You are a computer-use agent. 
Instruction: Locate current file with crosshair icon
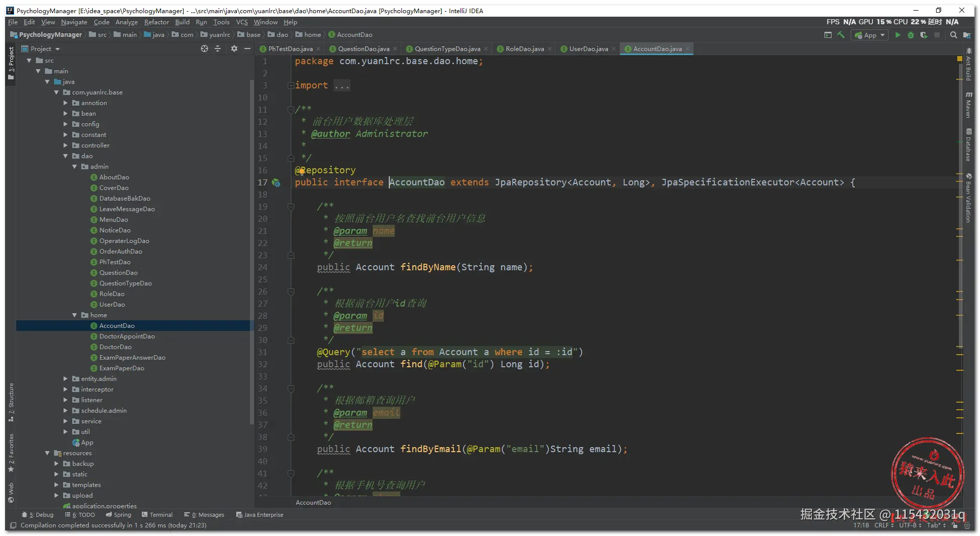(x=204, y=48)
